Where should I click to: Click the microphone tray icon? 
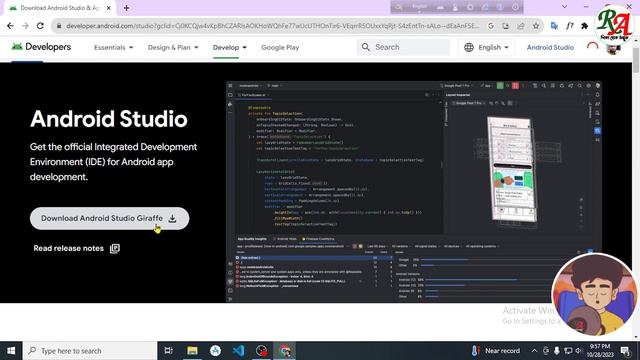pos(557,351)
